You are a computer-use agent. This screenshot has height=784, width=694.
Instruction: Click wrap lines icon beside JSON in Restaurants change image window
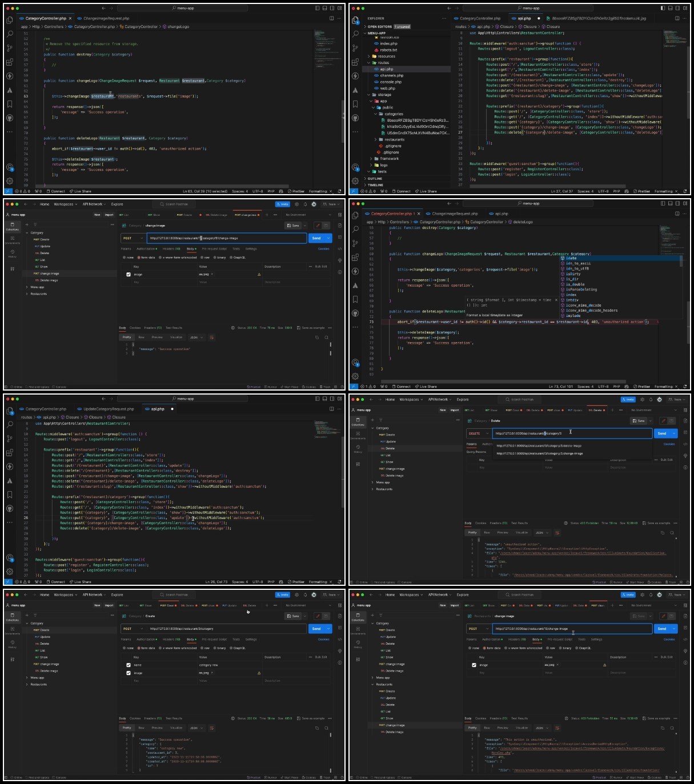pyautogui.click(x=557, y=728)
